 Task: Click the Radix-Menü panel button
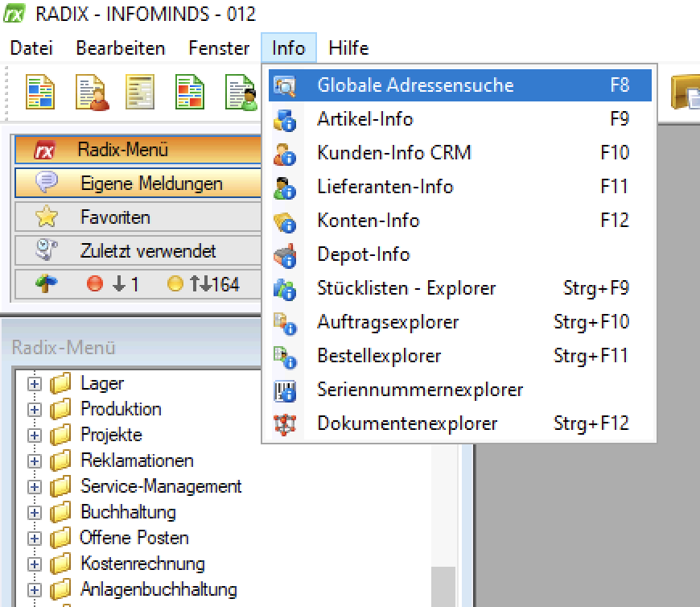[x=138, y=150]
